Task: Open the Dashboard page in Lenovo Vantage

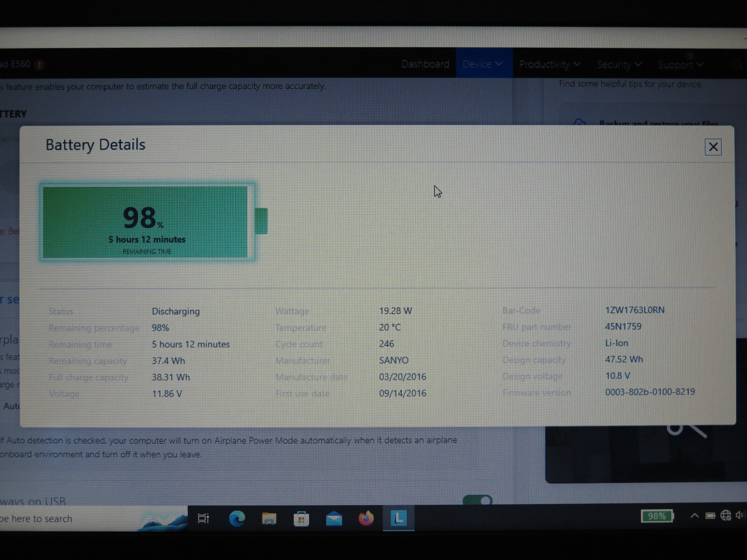Action: (x=425, y=64)
